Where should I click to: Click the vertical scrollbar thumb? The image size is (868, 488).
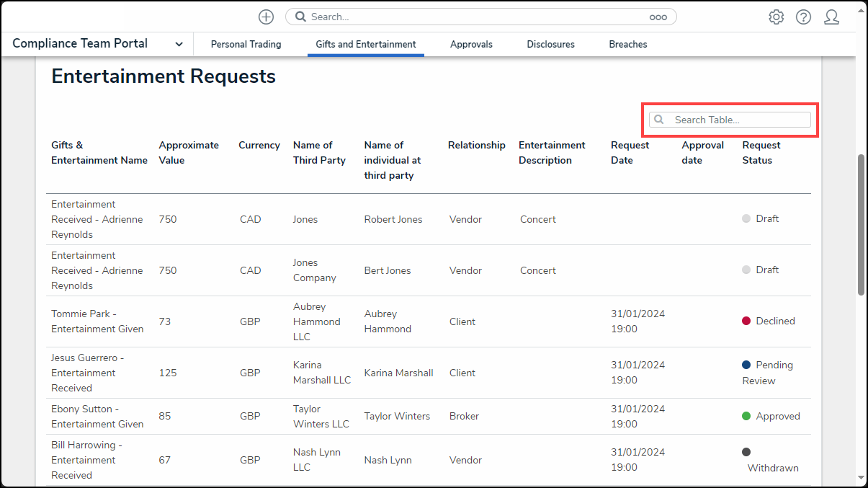pyautogui.click(x=861, y=223)
